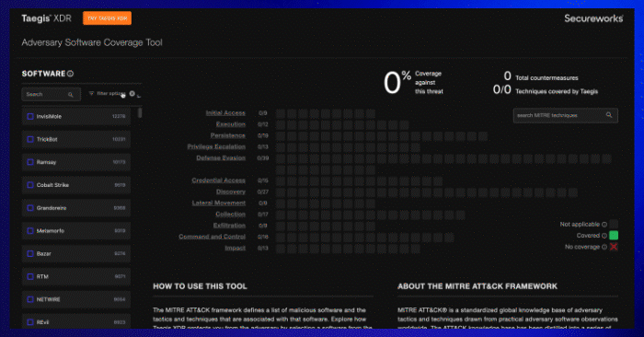Click info icon next to No coverage legend
Viewport: 644px width, 337px height.
[604, 247]
